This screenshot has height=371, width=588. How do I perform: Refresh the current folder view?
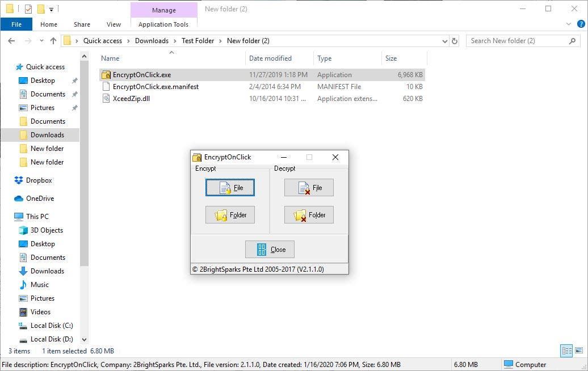pos(455,41)
